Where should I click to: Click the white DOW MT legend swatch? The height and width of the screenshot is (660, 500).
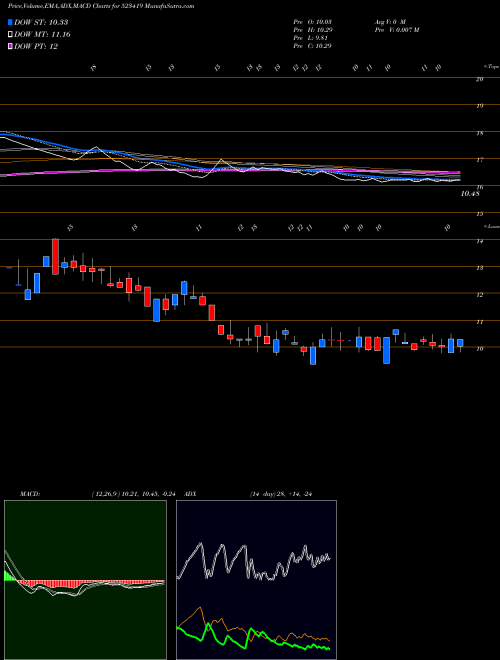[x=10, y=35]
